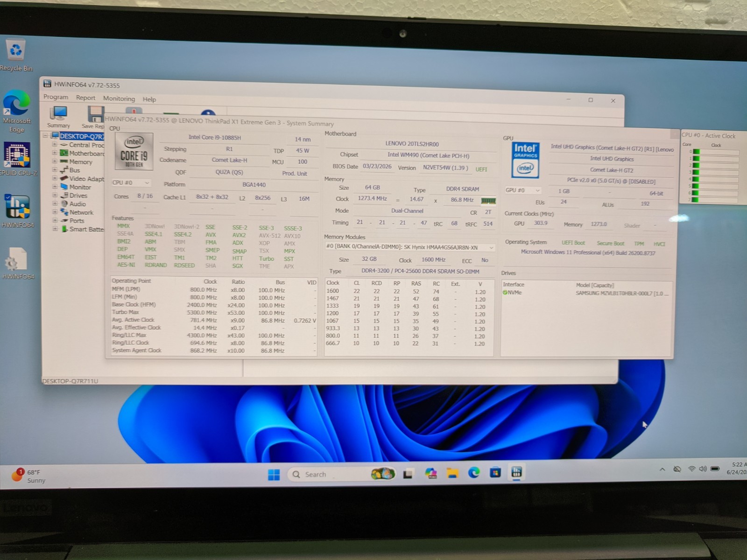Open the 68°F Sunny weather widget

point(29,476)
